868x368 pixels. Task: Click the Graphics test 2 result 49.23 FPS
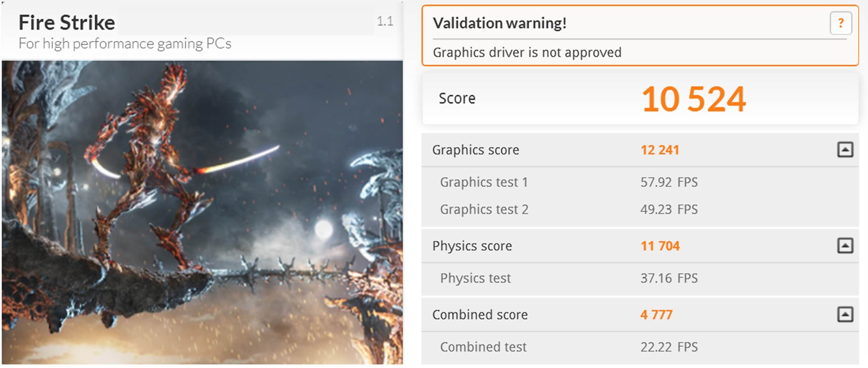pyautogui.click(x=668, y=209)
